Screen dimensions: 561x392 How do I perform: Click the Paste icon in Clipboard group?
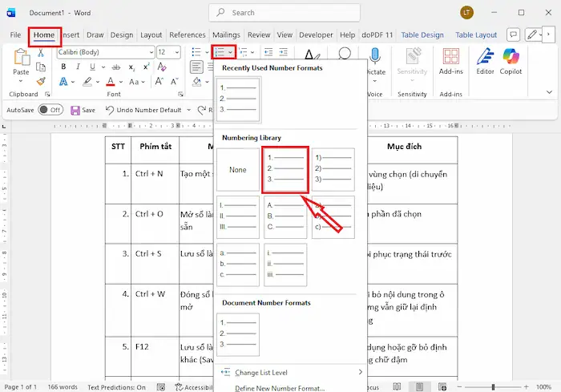click(22, 59)
